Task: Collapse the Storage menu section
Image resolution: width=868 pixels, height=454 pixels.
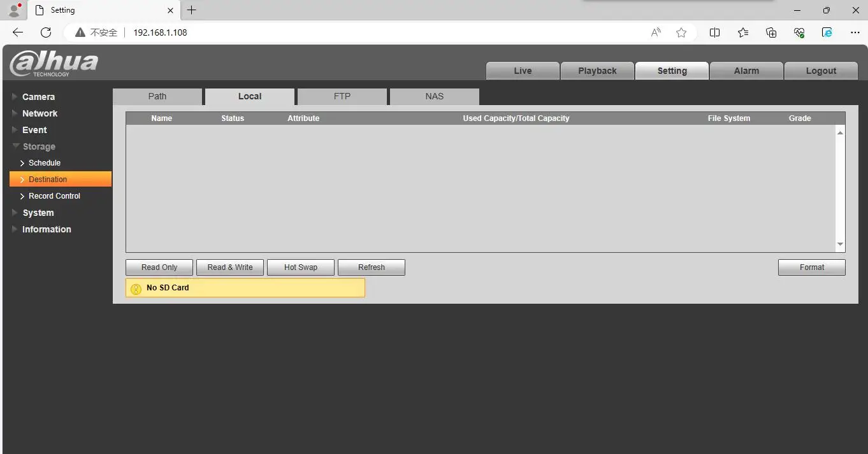Action: click(x=39, y=146)
